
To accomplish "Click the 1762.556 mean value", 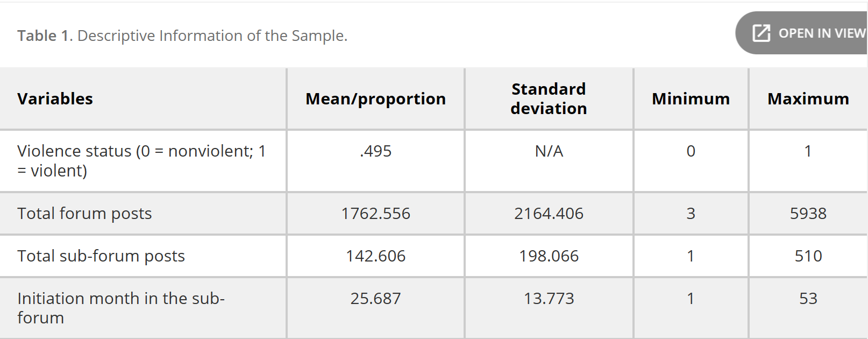I will coord(375,214).
